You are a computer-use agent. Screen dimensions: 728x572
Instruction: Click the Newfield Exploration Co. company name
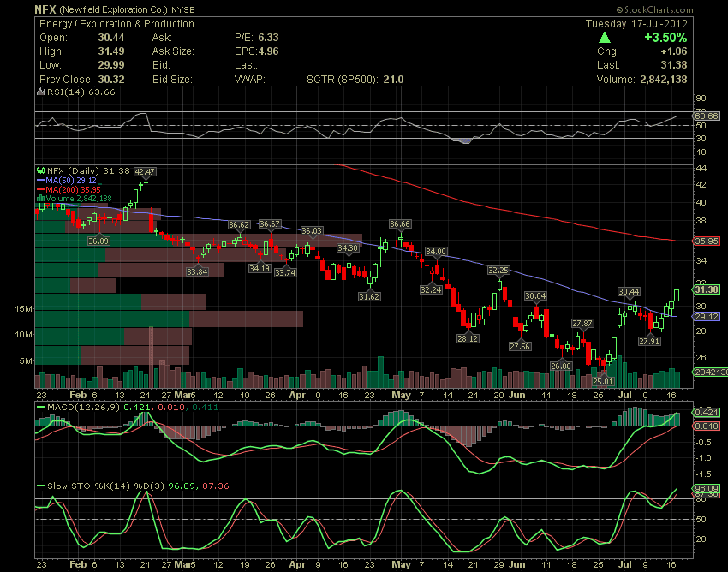[113, 9]
